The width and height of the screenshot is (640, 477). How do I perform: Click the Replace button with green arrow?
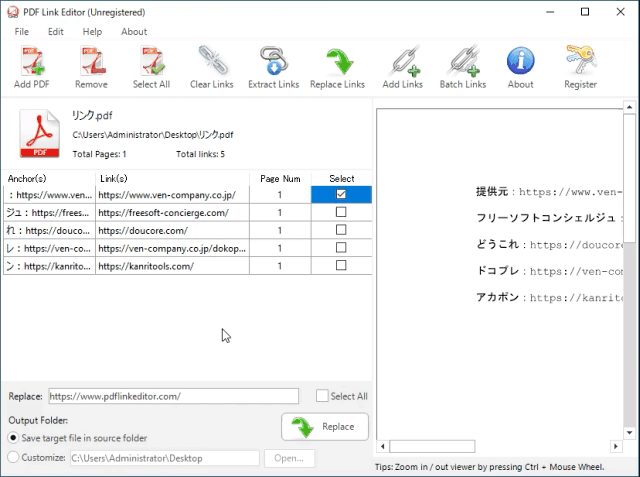click(x=325, y=427)
